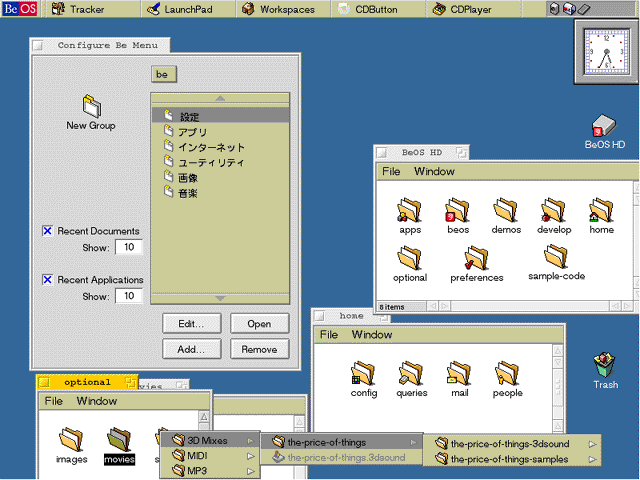Click the optional window title tab
This screenshot has width=640, height=480.
click(87, 382)
